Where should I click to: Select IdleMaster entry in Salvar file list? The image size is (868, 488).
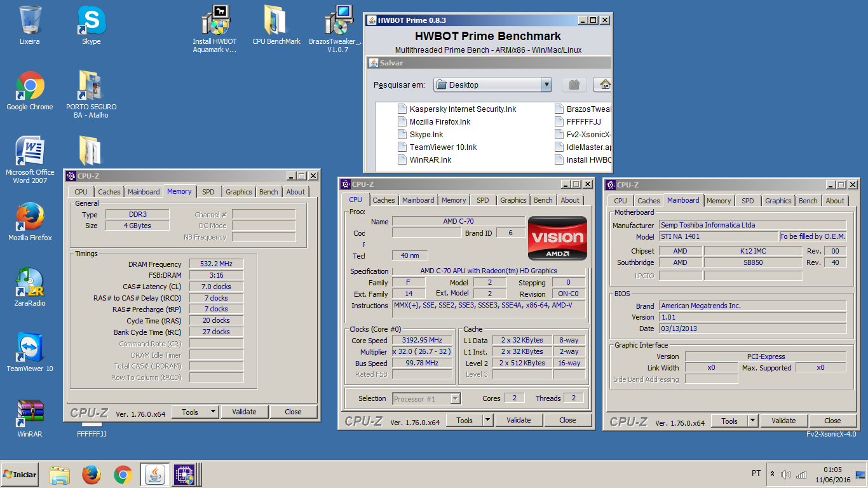click(x=583, y=147)
